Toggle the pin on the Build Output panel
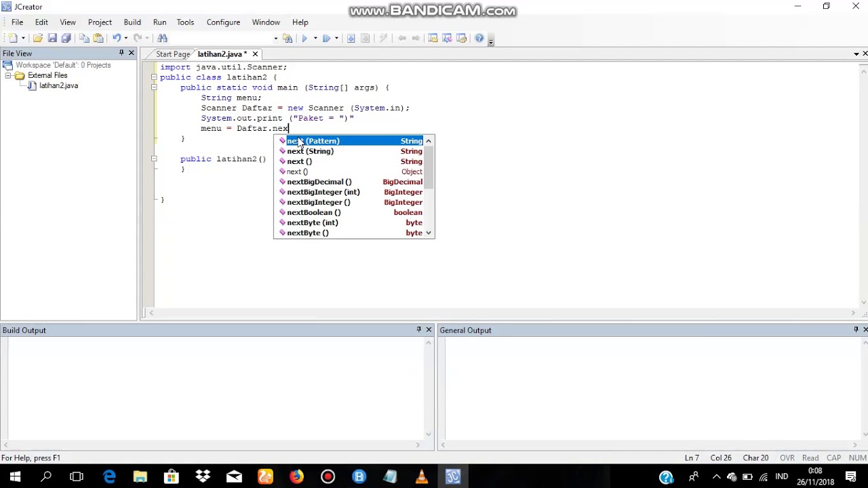The image size is (868, 488). [418, 329]
